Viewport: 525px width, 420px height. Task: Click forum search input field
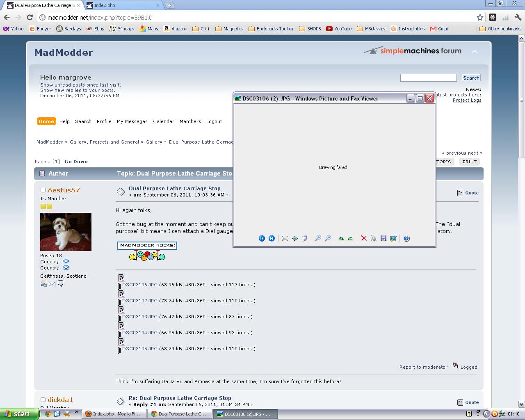(428, 78)
